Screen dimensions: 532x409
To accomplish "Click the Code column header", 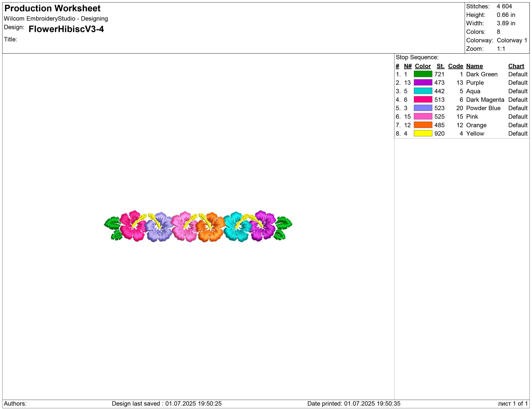I will (455, 66).
